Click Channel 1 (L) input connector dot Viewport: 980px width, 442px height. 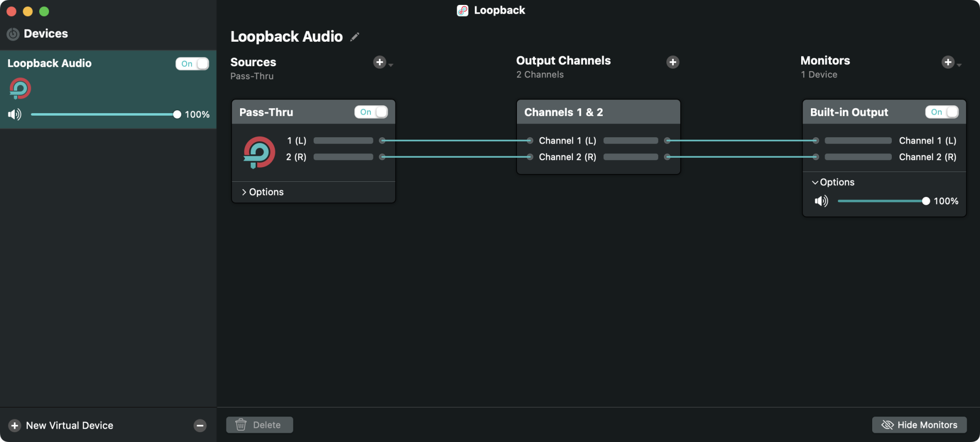click(530, 141)
